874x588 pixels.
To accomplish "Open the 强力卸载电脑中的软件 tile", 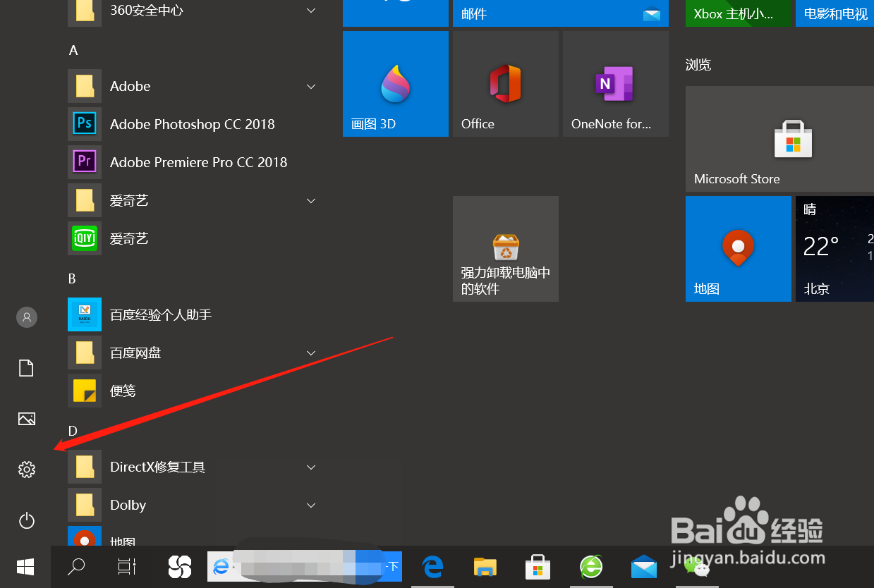I will coord(506,249).
